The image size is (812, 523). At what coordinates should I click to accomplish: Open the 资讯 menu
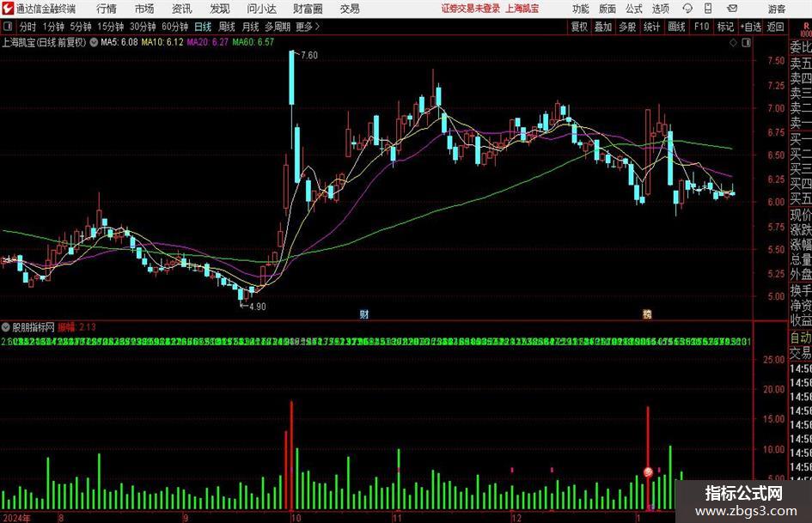point(182,9)
